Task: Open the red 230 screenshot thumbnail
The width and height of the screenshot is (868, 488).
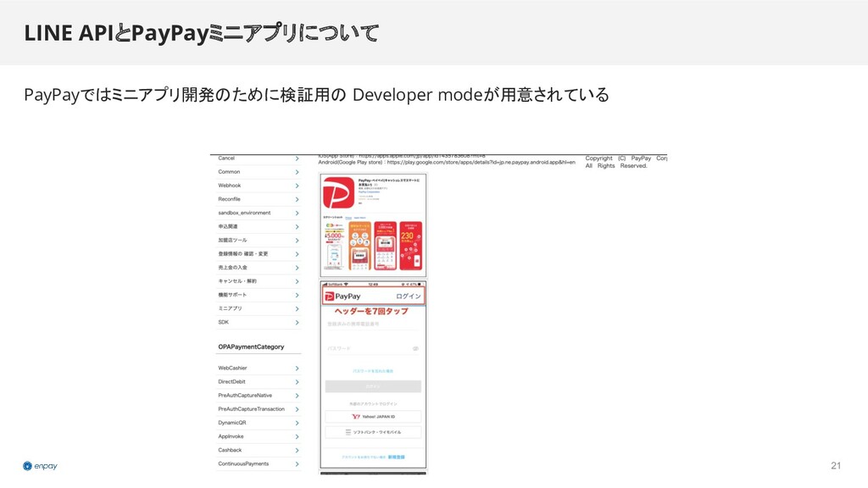Action: click(411, 246)
